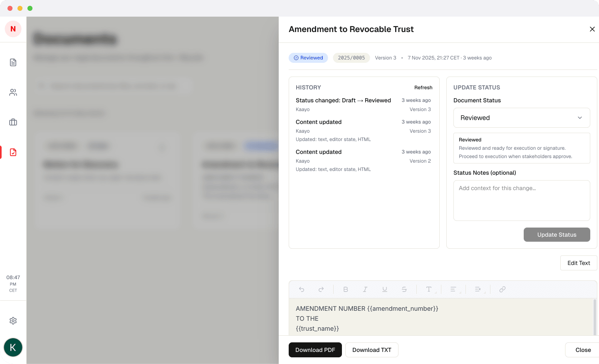The image size is (599, 364).
Task: Open the people icon in the sidebar
Action: pos(13,92)
